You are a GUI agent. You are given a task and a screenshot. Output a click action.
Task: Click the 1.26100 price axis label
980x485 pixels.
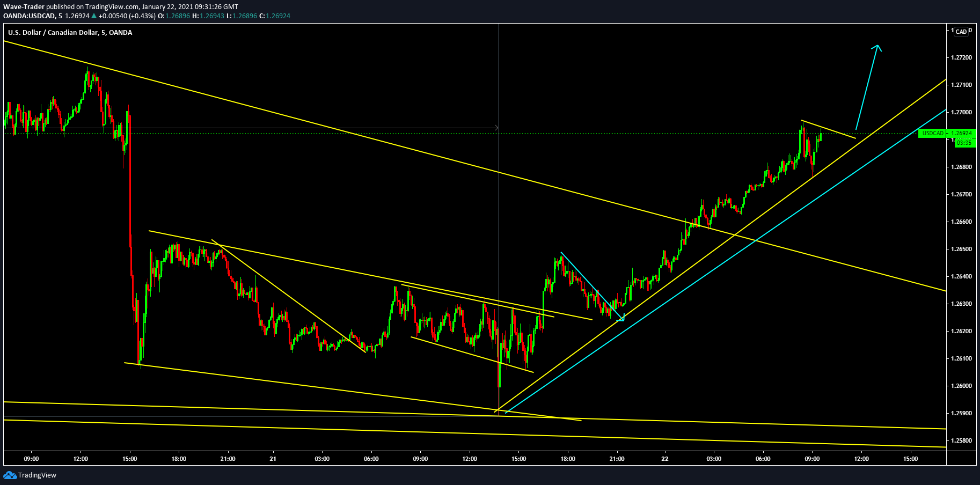961,358
